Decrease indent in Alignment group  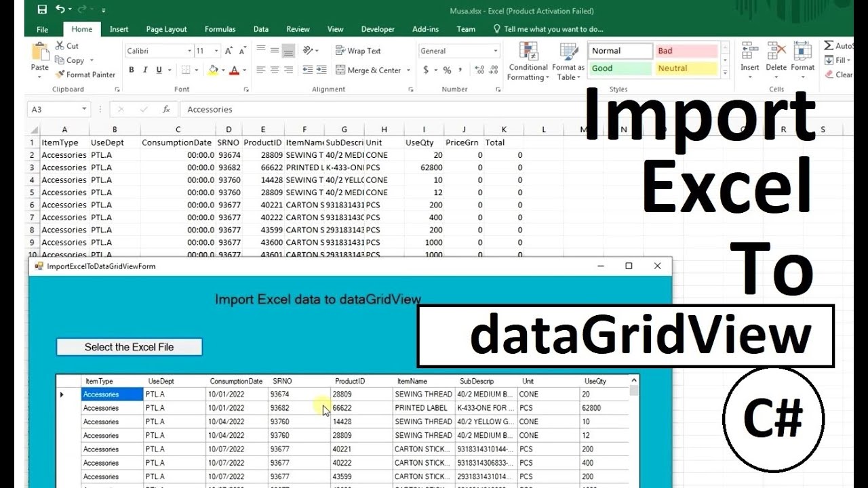coord(307,70)
